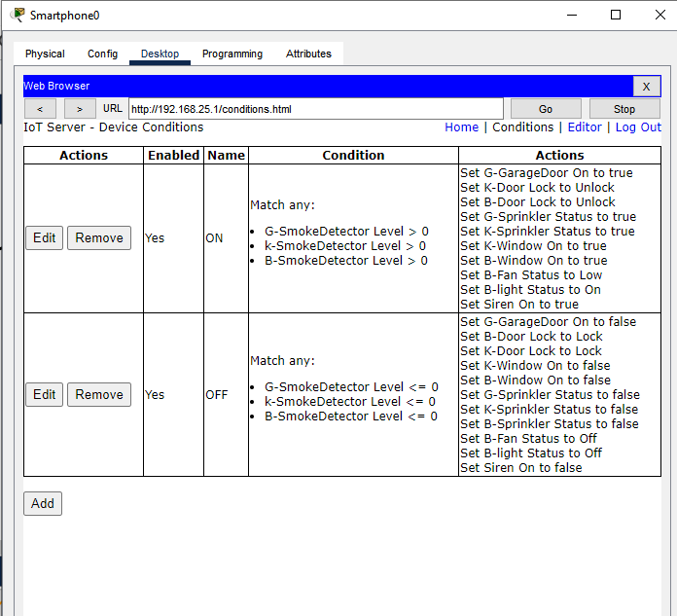Screen dimensions: 677x616
Task: Click 'Set B-Window On to true'
Action: pyautogui.click(x=534, y=261)
